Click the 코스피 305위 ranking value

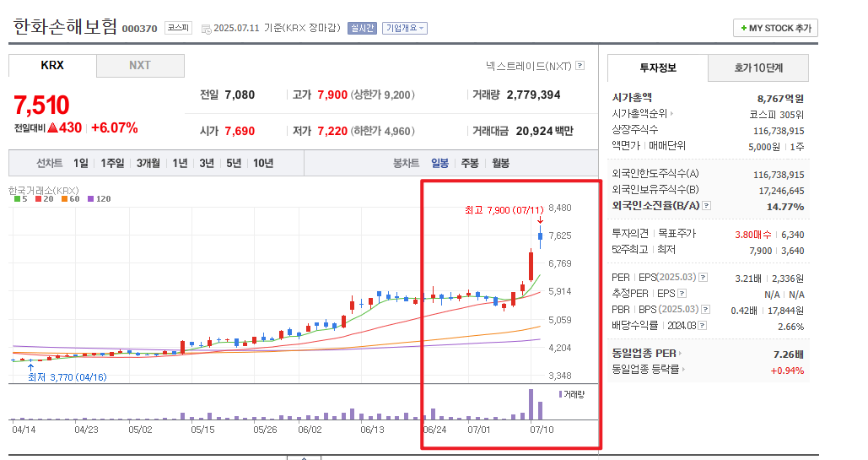(776, 115)
